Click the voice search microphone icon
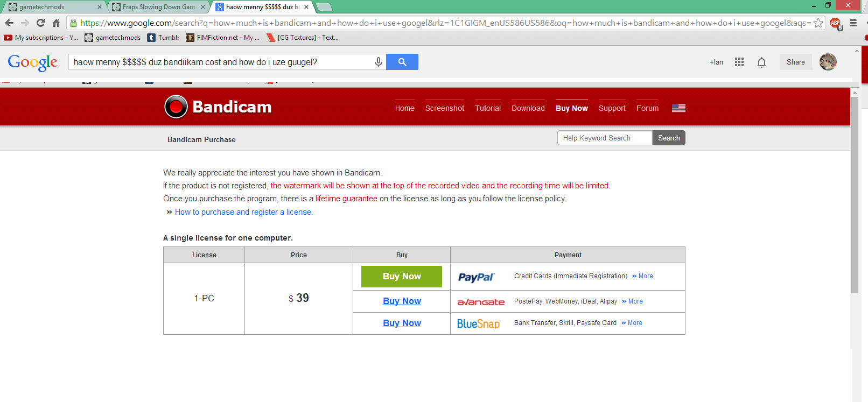The image size is (868, 402). tap(379, 62)
